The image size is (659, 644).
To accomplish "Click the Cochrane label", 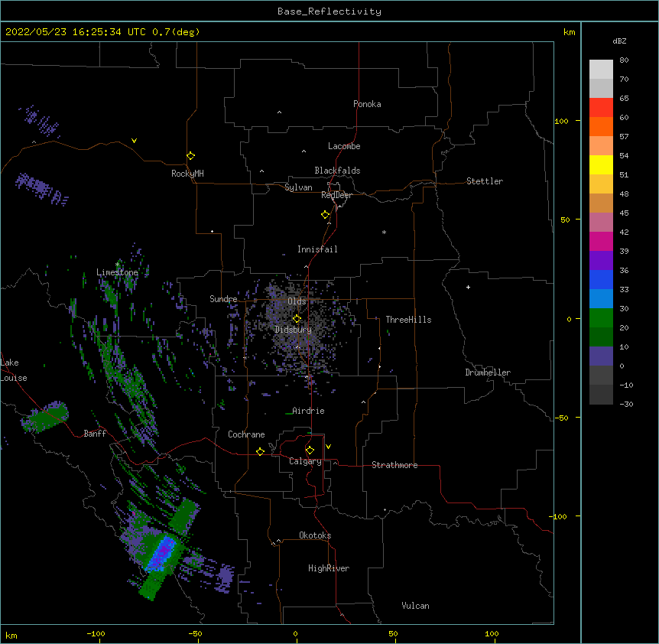I will pyautogui.click(x=246, y=434).
